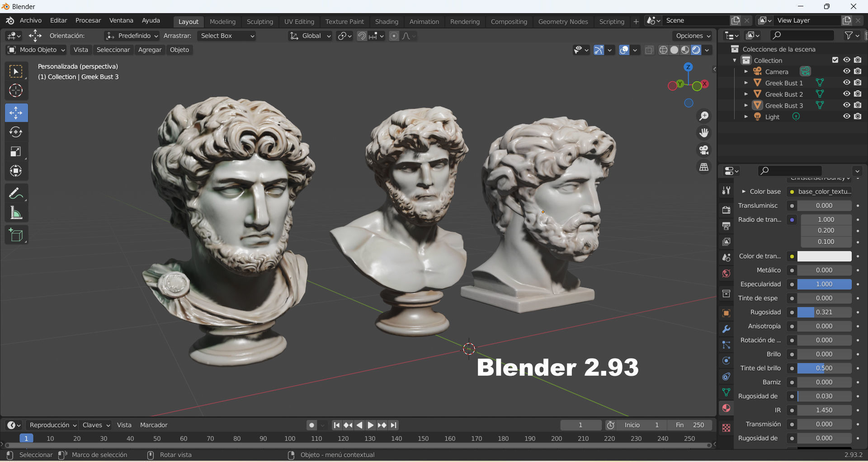Open the Predefinido orientation dropdown
Image resolution: width=868 pixels, height=462 pixels.
click(132, 36)
